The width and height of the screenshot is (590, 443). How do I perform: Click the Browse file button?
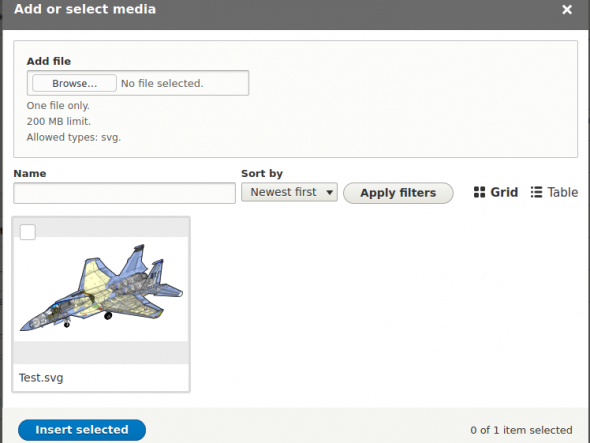[75, 83]
